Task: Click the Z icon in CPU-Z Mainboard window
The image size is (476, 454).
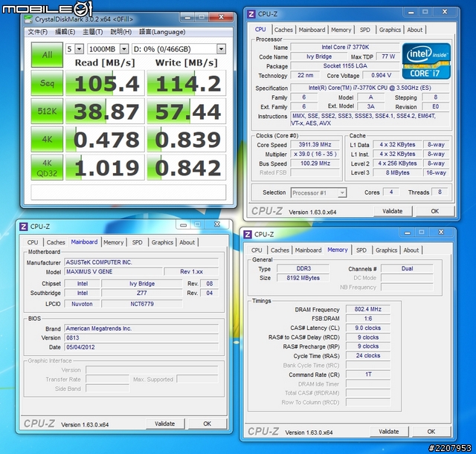Action: coord(23,227)
